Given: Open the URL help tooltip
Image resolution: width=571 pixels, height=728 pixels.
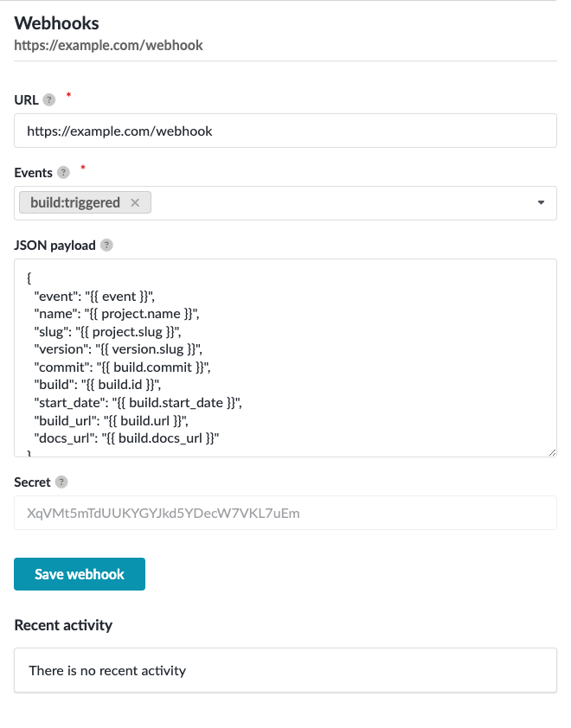Looking at the screenshot, I should pos(49,99).
